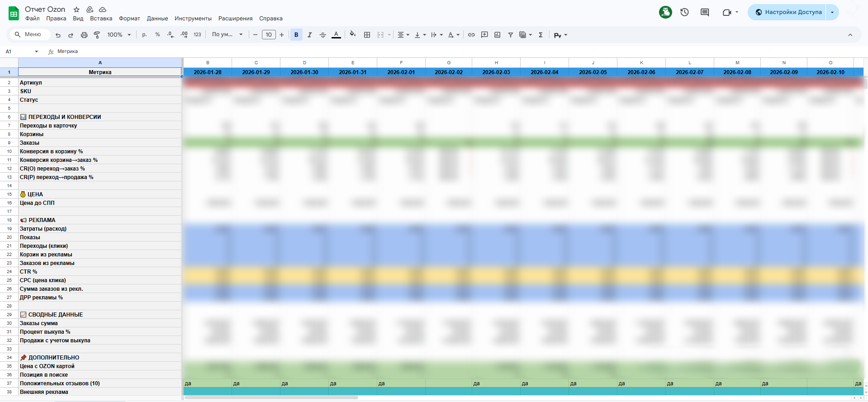The height and width of the screenshot is (402, 868).
Task: Open the 100% zoom dropdown
Action: [119, 35]
